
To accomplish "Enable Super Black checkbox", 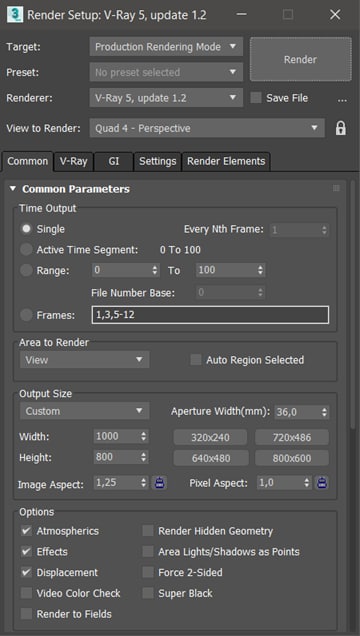I will tap(148, 593).
